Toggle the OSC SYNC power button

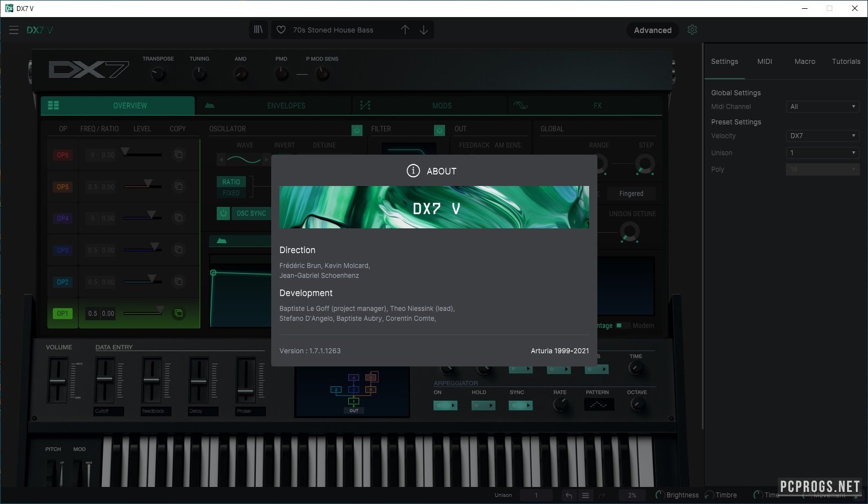click(x=223, y=213)
